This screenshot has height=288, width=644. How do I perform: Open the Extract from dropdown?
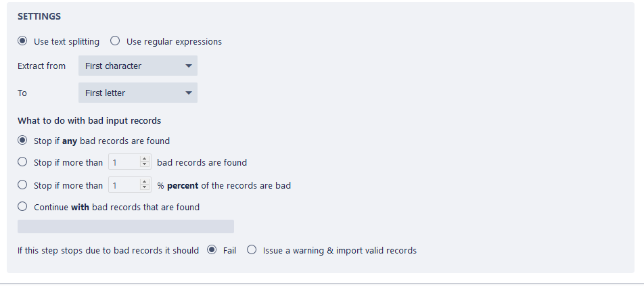pyautogui.click(x=137, y=66)
